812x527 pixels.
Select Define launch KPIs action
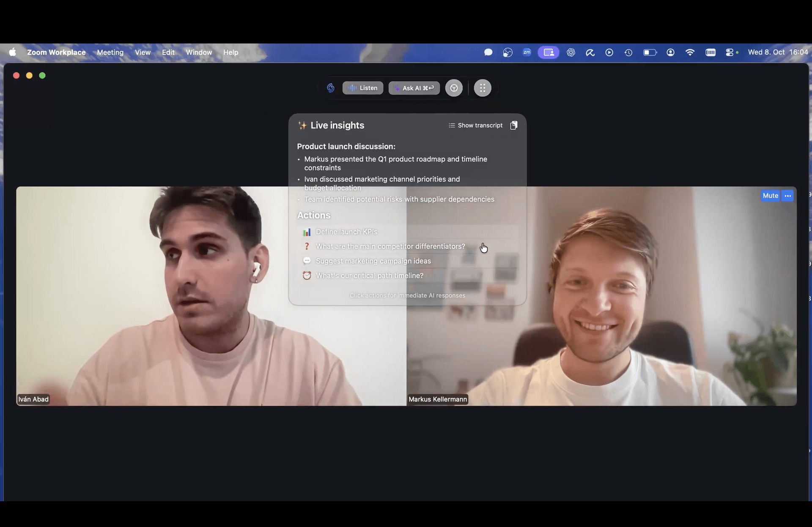(x=346, y=232)
